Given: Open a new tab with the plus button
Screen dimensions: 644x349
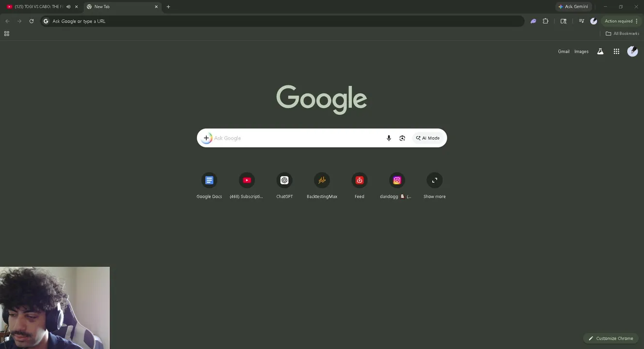Looking at the screenshot, I should pyautogui.click(x=168, y=7).
